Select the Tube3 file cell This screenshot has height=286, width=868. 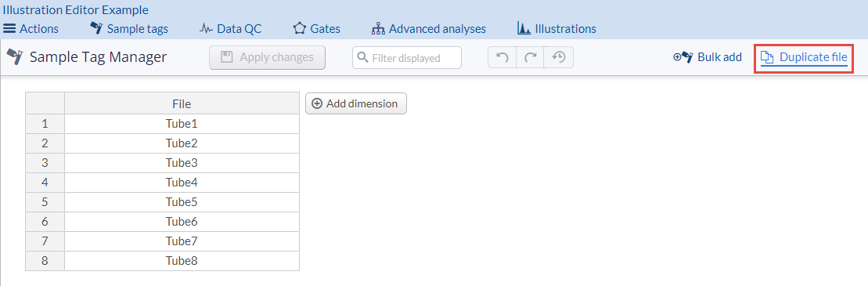(182, 163)
